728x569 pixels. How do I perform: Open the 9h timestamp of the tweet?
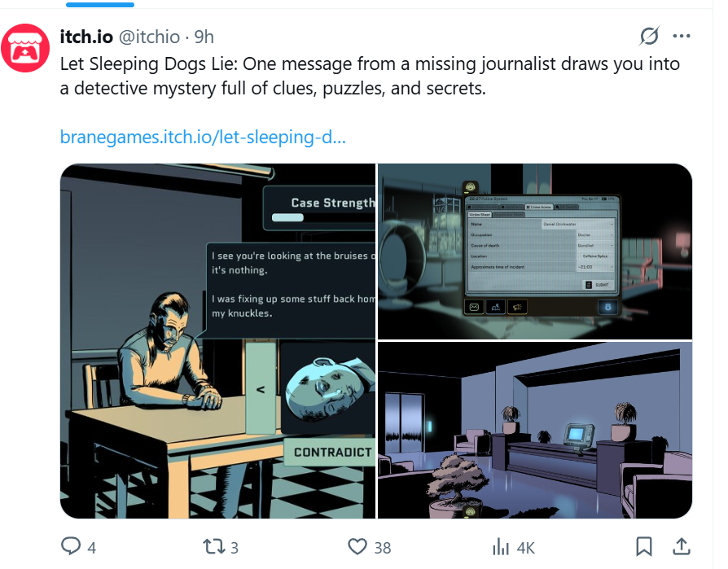pos(204,37)
